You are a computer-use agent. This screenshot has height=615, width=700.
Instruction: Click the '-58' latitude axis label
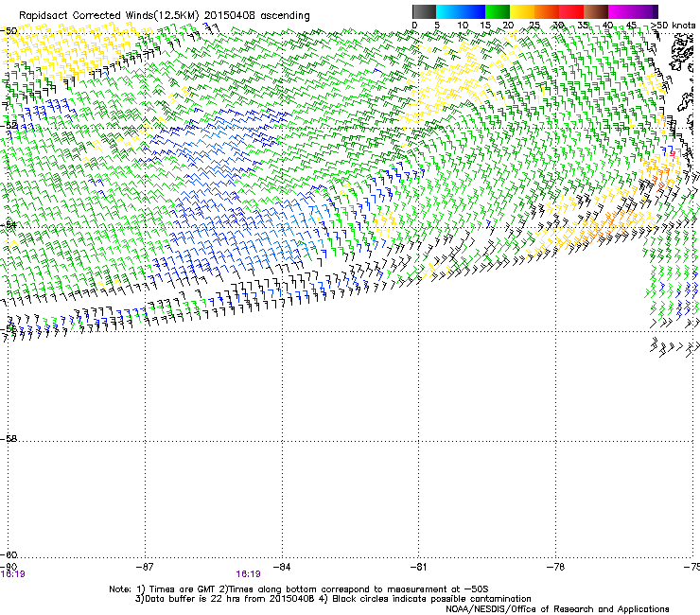(x=9, y=439)
